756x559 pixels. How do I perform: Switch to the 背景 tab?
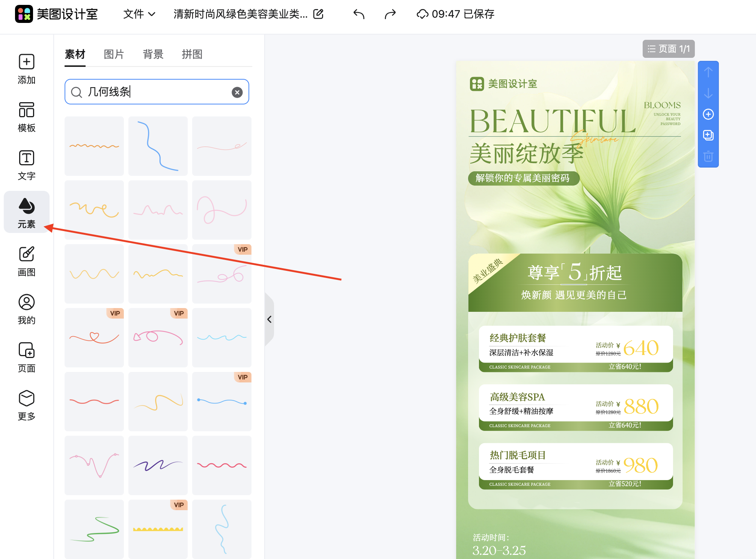tap(152, 54)
